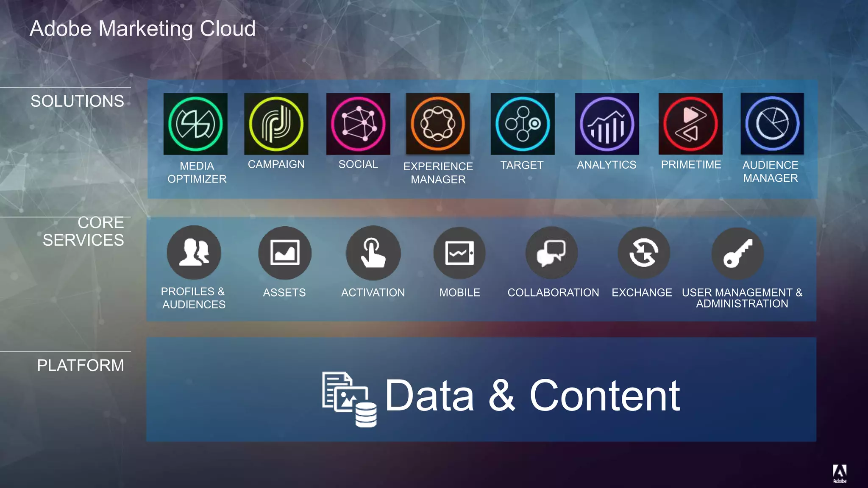Click the PROFILES & AUDIENCES label
Viewport: 868px width, 488px height.
point(193,298)
